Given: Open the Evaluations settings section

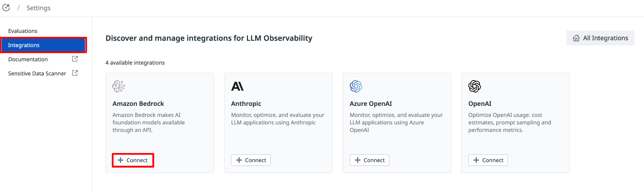Looking at the screenshot, I should 23,31.
